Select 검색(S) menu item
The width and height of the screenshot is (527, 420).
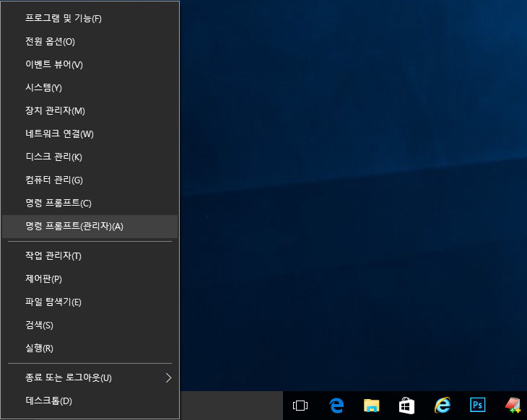coord(90,325)
